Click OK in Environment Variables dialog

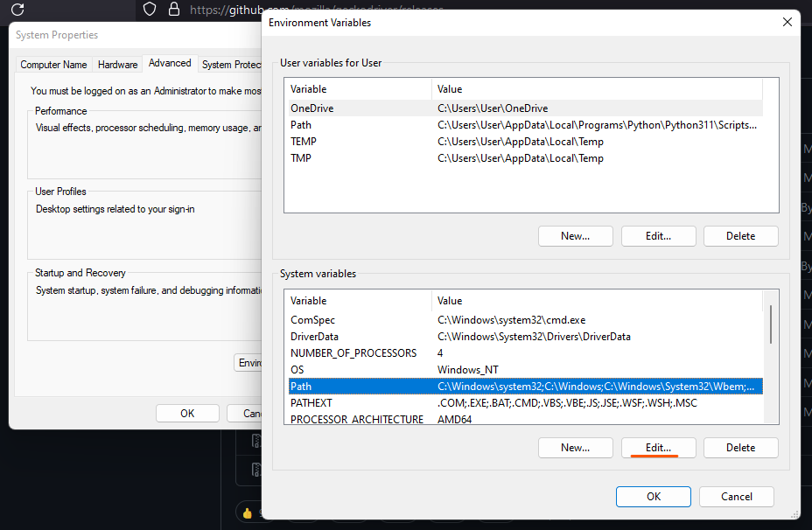[x=653, y=497]
